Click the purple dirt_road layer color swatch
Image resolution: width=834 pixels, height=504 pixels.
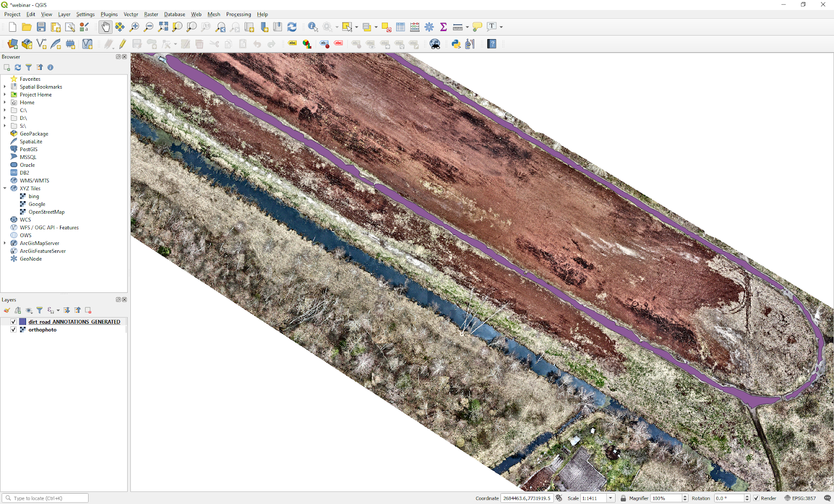23,322
